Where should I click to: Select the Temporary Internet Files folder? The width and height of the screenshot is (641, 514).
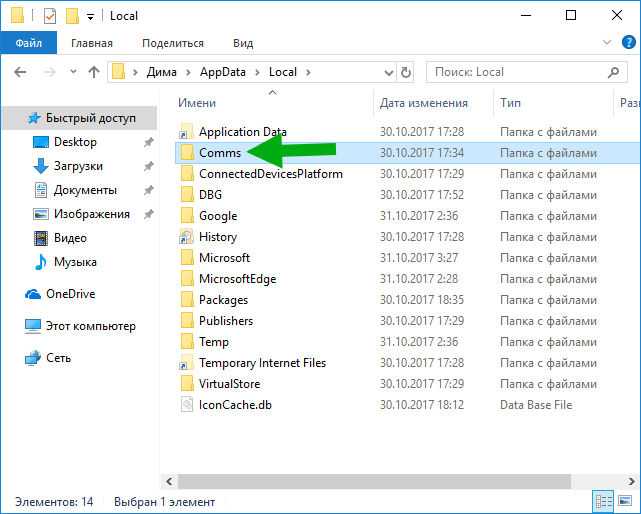click(x=262, y=363)
